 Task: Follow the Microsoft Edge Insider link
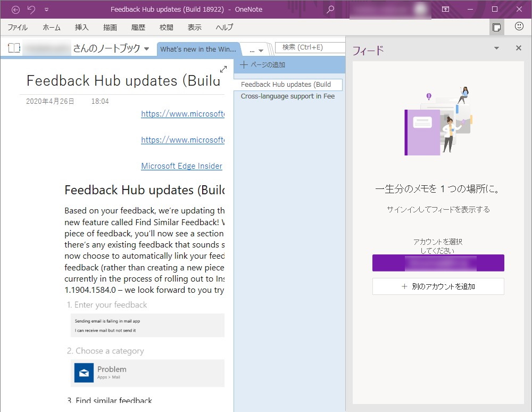[x=181, y=166]
